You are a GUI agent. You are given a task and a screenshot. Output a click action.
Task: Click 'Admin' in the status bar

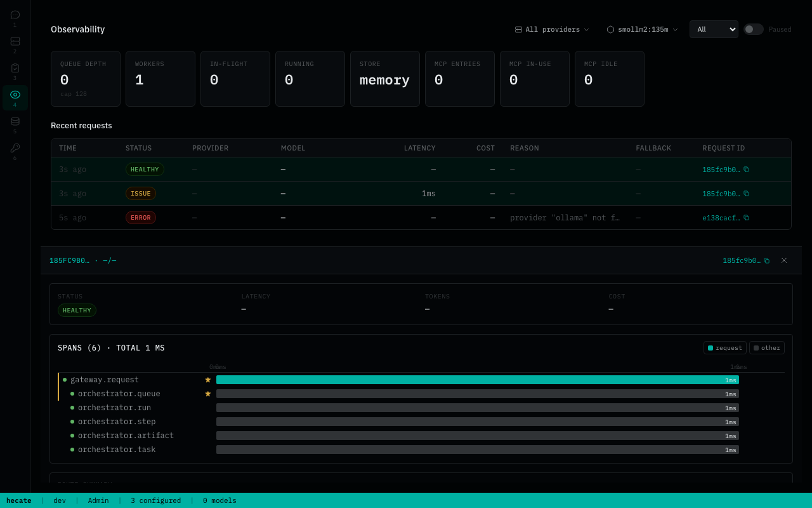(x=98, y=500)
